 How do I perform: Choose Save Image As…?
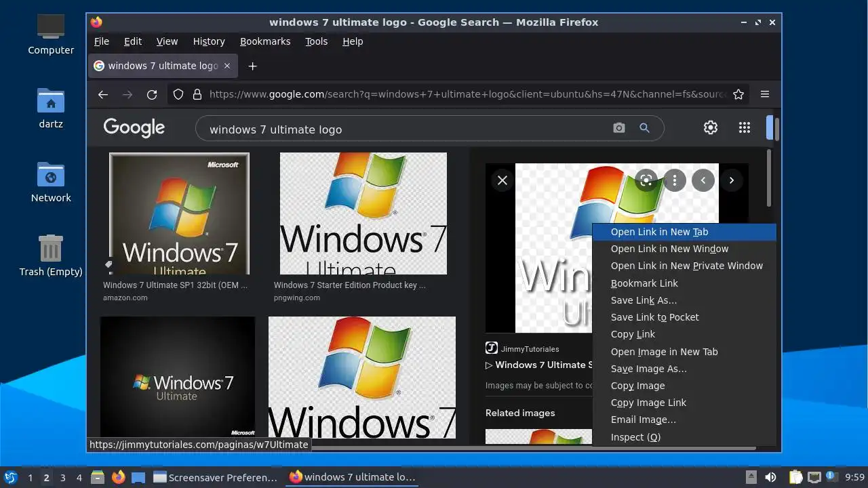pos(684,369)
